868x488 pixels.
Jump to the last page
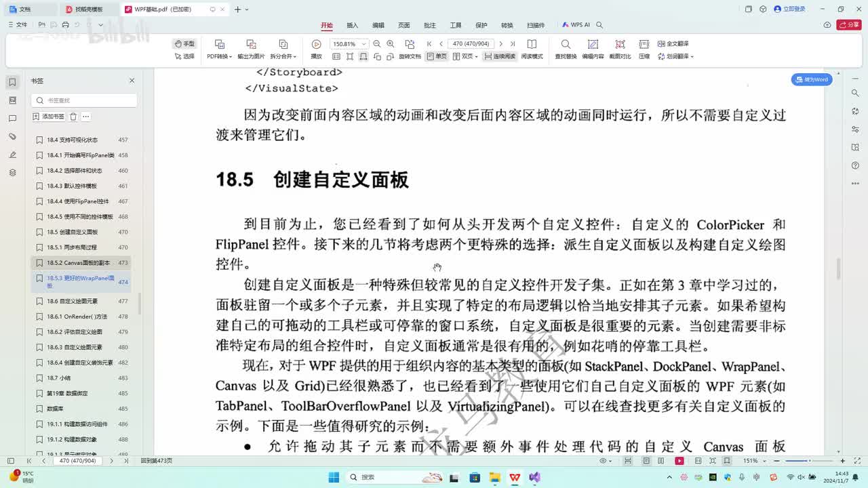(513, 43)
